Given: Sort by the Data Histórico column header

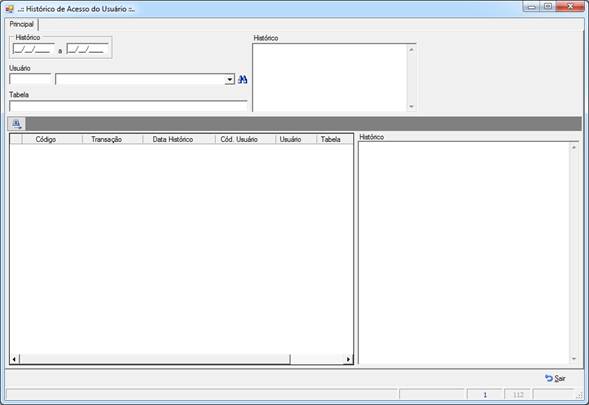Looking at the screenshot, I should pyautogui.click(x=179, y=139).
